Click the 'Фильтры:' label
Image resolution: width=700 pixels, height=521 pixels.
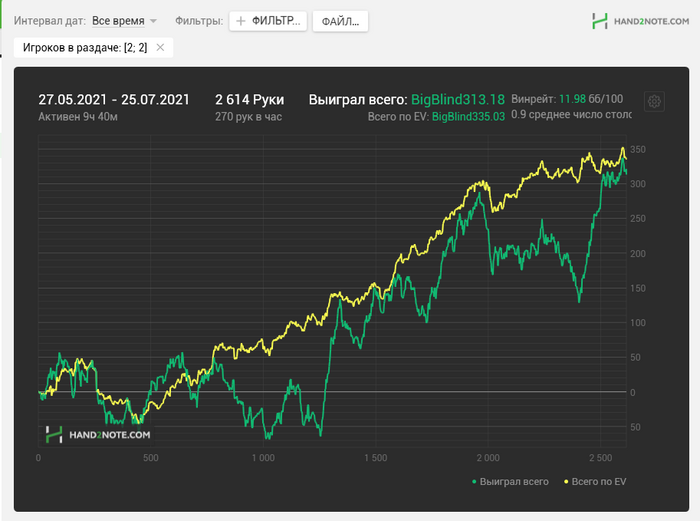click(199, 21)
